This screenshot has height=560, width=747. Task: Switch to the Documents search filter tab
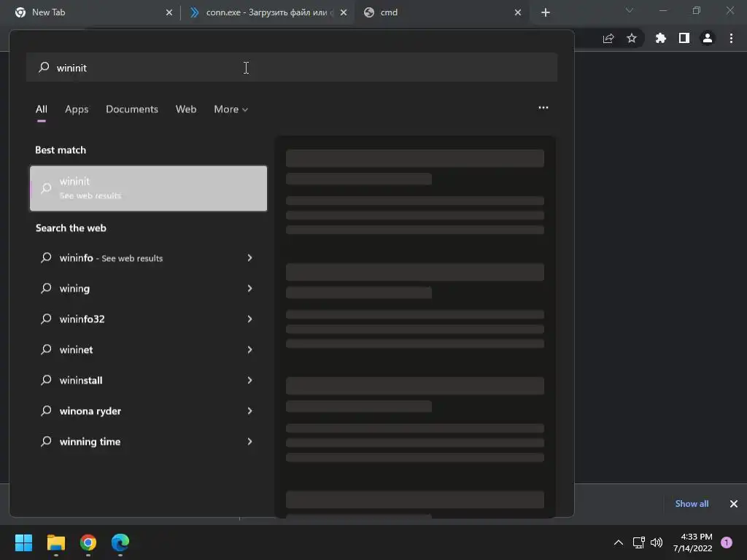[x=132, y=109]
